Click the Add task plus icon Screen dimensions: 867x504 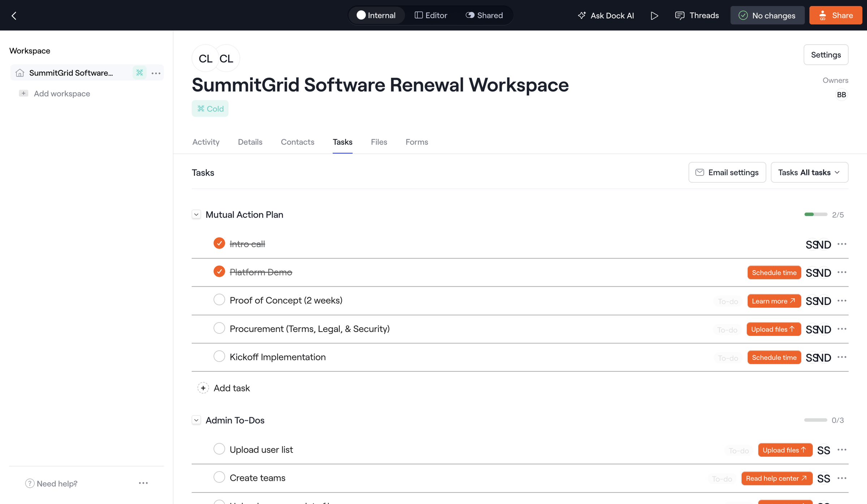[x=203, y=388]
